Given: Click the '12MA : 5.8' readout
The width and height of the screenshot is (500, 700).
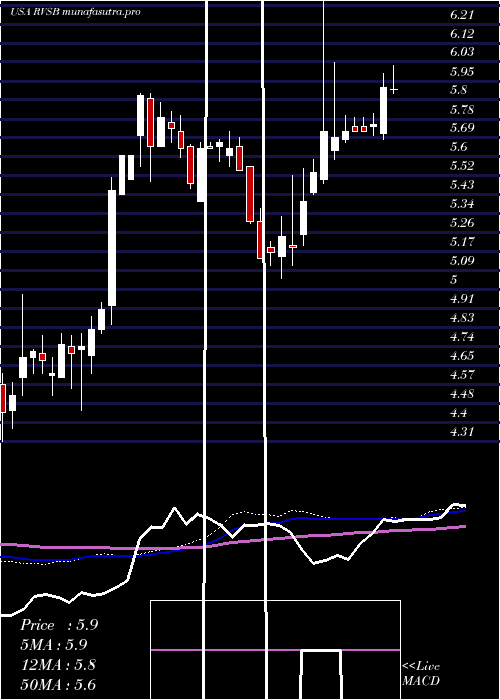Looking at the screenshot, I should (x=58, y=665).
